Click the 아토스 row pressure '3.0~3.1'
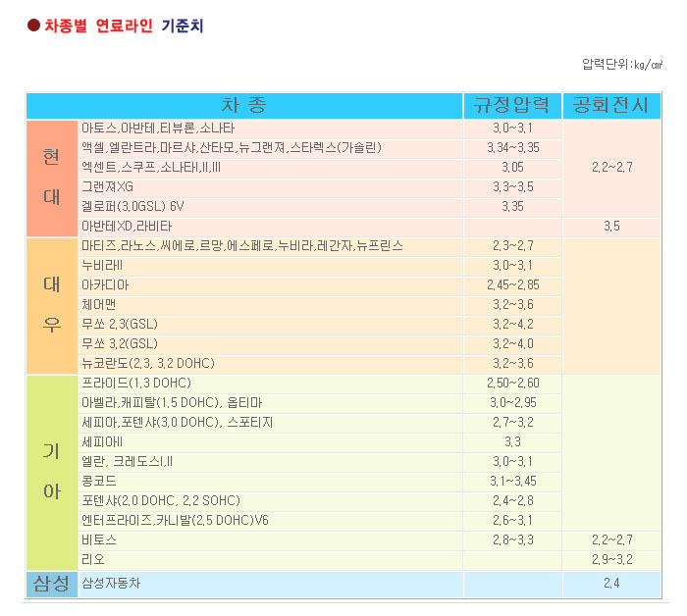The width and height of the screenshot is (687, 616). coord(512,128)
